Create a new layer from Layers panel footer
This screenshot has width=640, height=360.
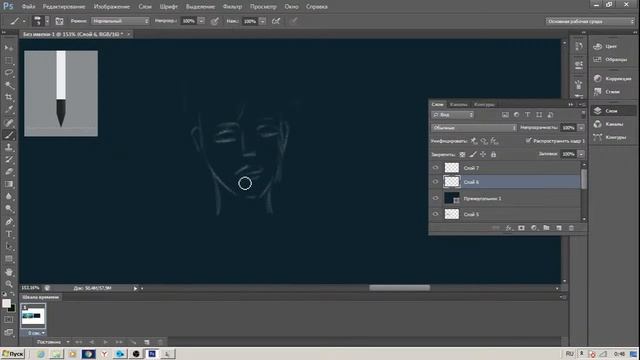coord(559,228)
